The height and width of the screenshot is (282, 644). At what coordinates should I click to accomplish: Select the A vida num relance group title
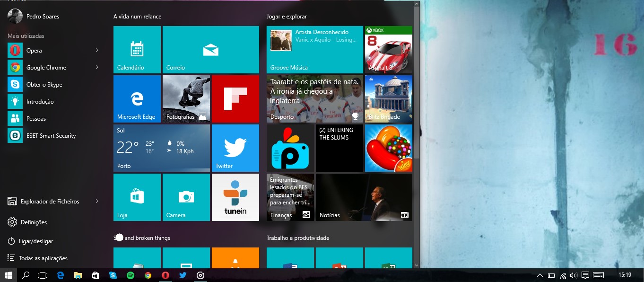click(137, 17)
